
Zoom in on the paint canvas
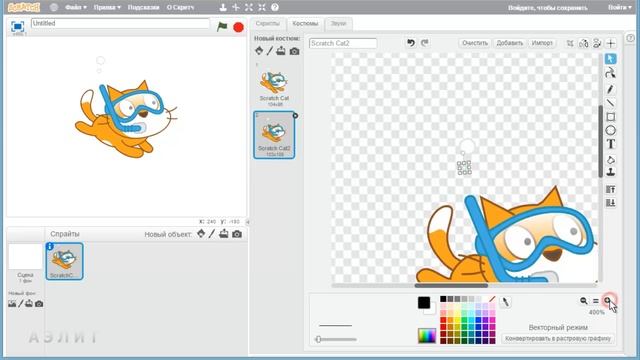(x=607, y=301)
